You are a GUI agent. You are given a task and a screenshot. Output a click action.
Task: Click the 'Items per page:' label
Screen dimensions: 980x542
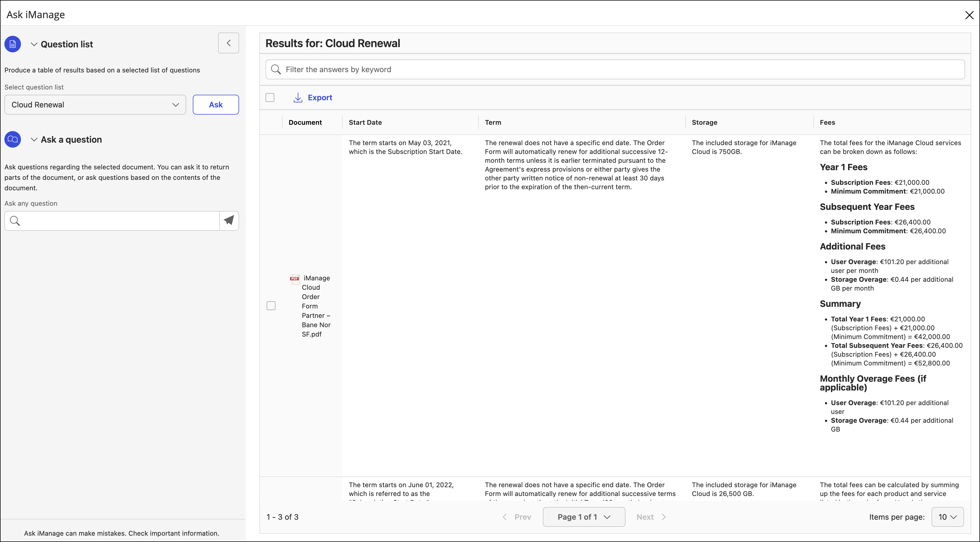[x=897, y=517]
